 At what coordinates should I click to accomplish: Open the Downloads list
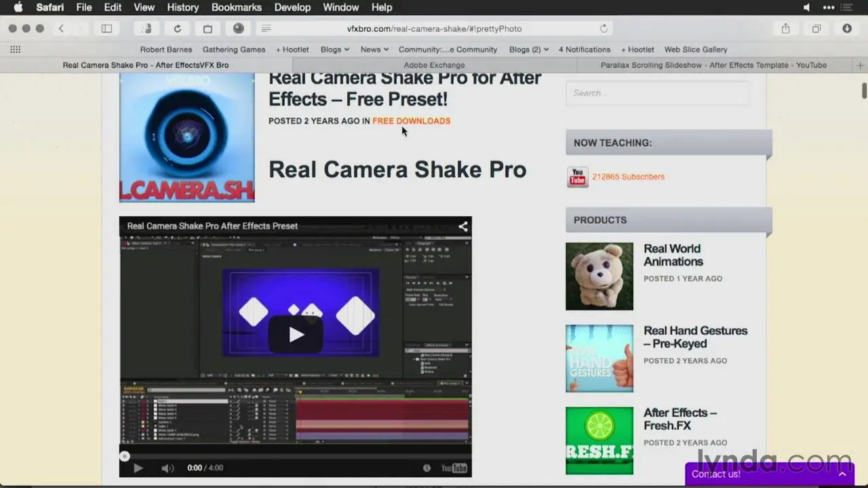pos(847,28)
